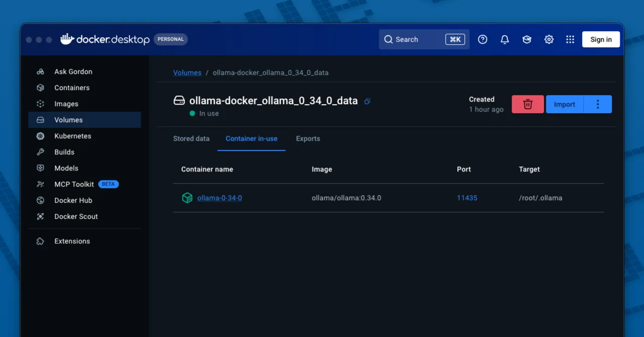This screenshot has width=644, height=337.
Task: Open Extensions in the sidebar
Action: (x=85, y=241)
